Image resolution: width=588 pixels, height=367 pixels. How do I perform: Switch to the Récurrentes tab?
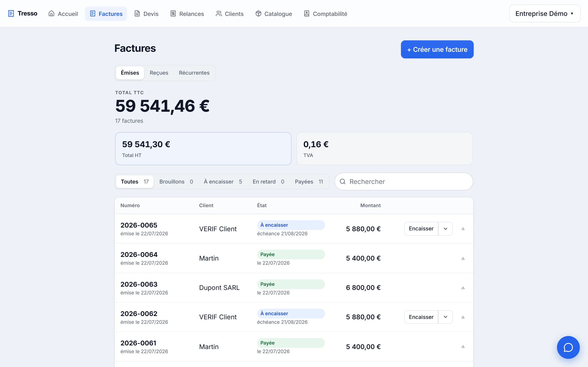pyautogui.click(x=194, y=73)
